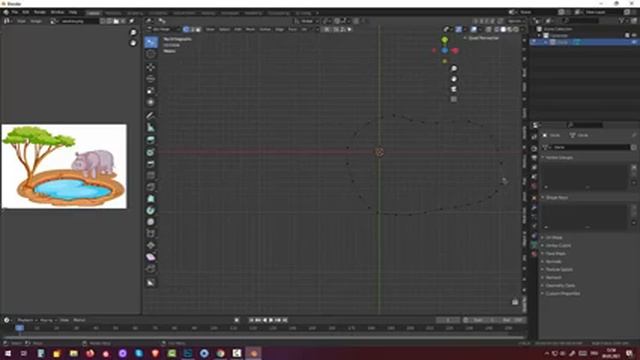Toggle perspective/orthographic view gizmo
This screenshot has width=640, height=360.
tap(453, 99)
